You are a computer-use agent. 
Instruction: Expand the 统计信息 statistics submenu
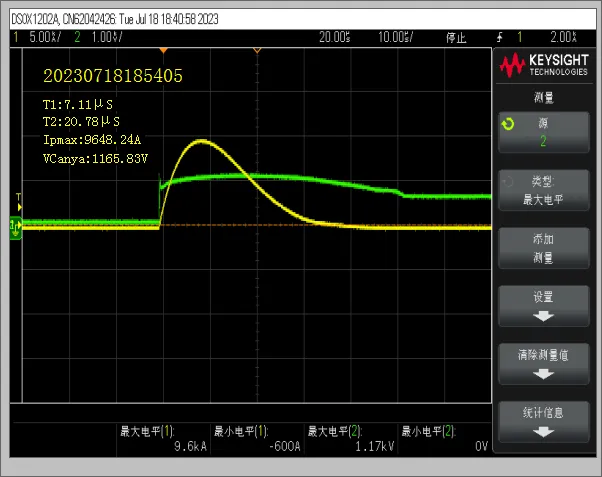click(543, 421)
